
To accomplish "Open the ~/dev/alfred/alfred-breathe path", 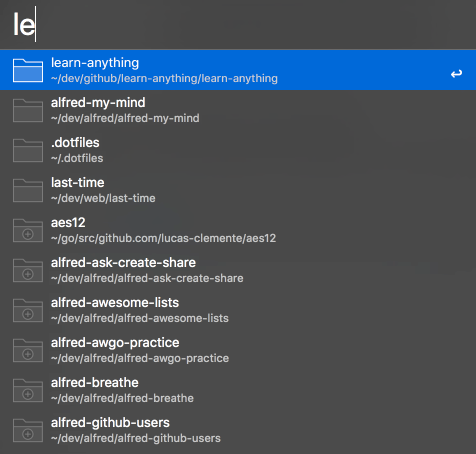I will click(x=122, y=398).
